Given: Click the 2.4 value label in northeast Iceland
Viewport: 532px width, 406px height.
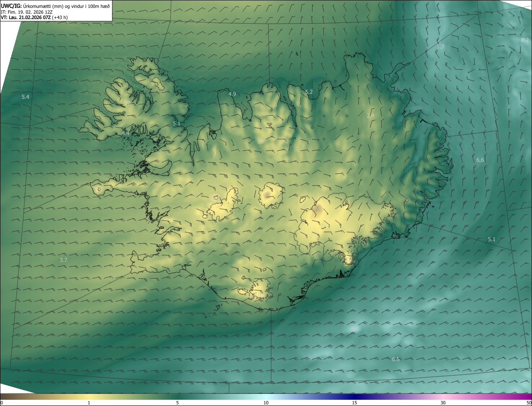Looking at the screenshot, I should pyautogui.click(x=370, y=115).
